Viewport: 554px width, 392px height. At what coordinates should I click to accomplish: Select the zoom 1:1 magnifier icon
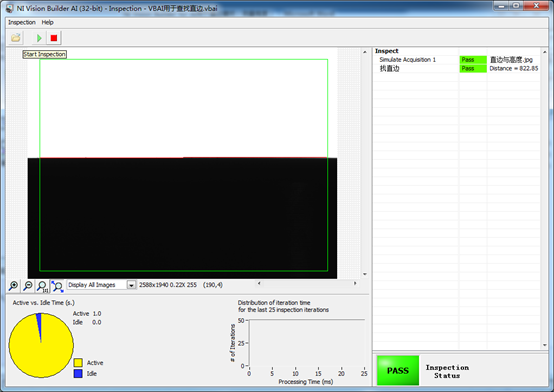42,286
